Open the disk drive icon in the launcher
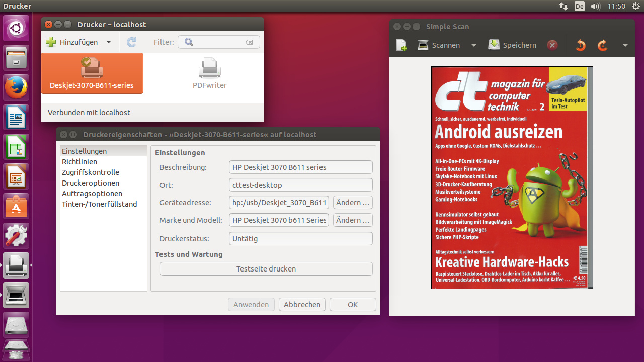644x362 pixels. tap(17, 325)
